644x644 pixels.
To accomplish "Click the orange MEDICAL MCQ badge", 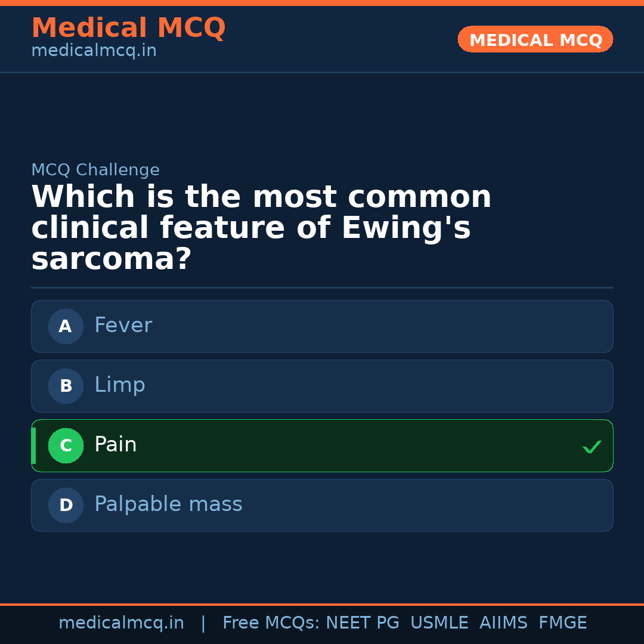I will pyautogui.click(x=535, y=40).
